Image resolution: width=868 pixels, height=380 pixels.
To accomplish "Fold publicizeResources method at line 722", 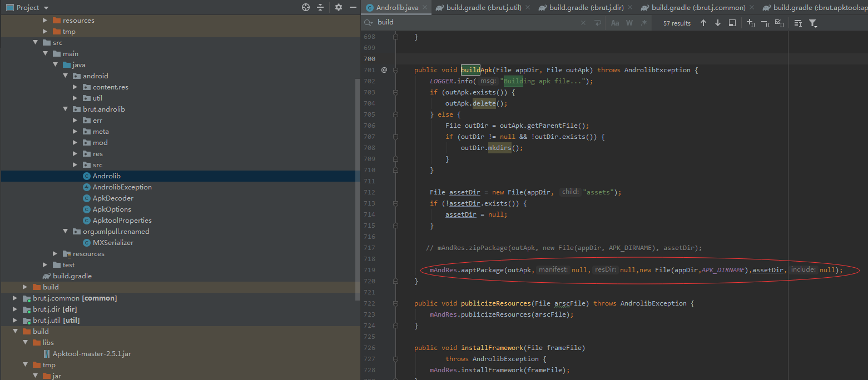I will (396, 303).
